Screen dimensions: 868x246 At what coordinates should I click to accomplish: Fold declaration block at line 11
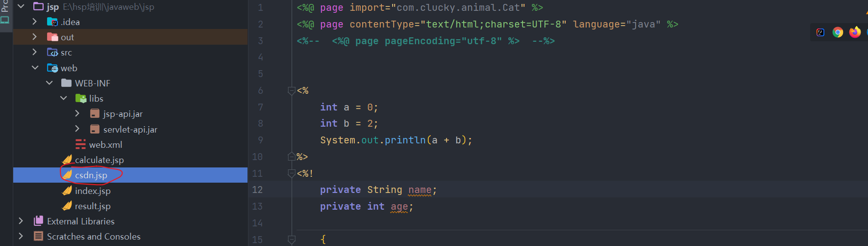tap(291, 173)
